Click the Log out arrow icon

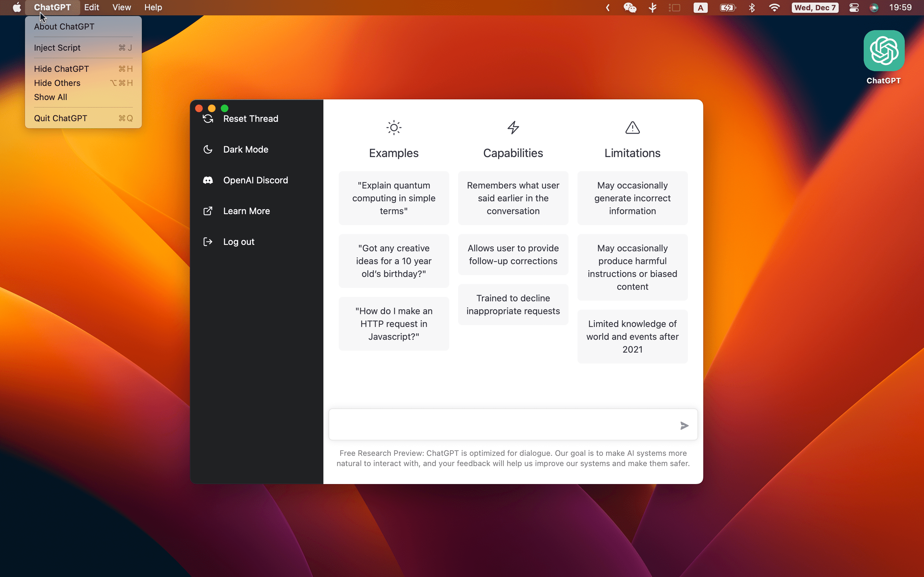[208, 242]
